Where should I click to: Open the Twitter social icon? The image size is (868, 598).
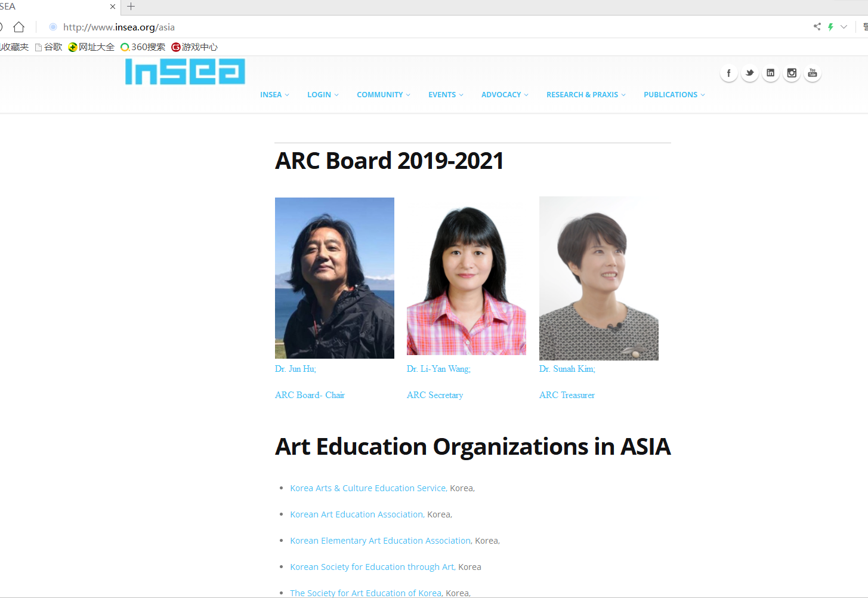(750, 73)
